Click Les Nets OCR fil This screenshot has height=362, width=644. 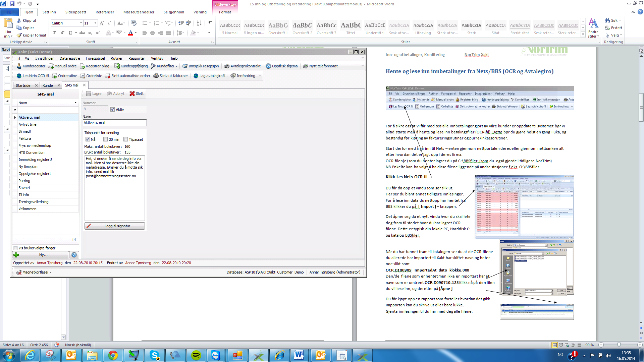tap(33, 76)
